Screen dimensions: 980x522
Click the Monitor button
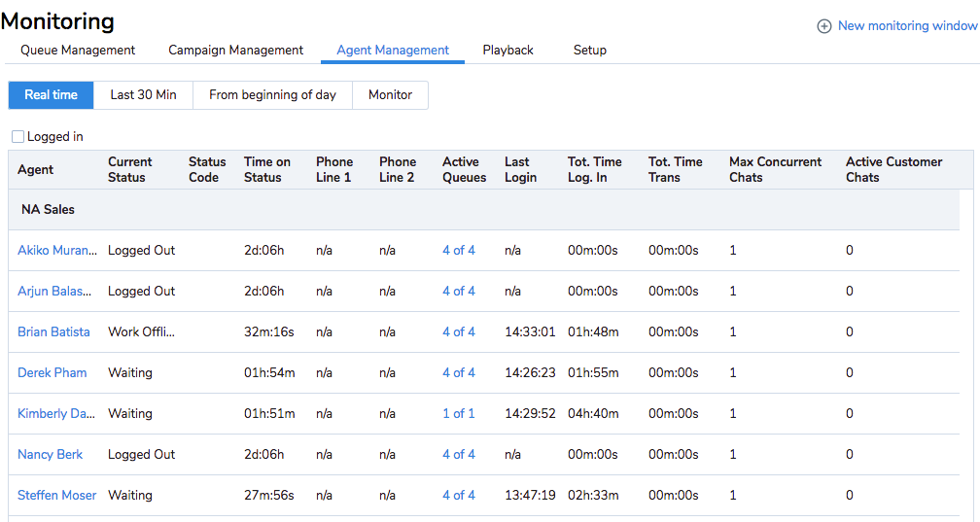click(390, 95)
